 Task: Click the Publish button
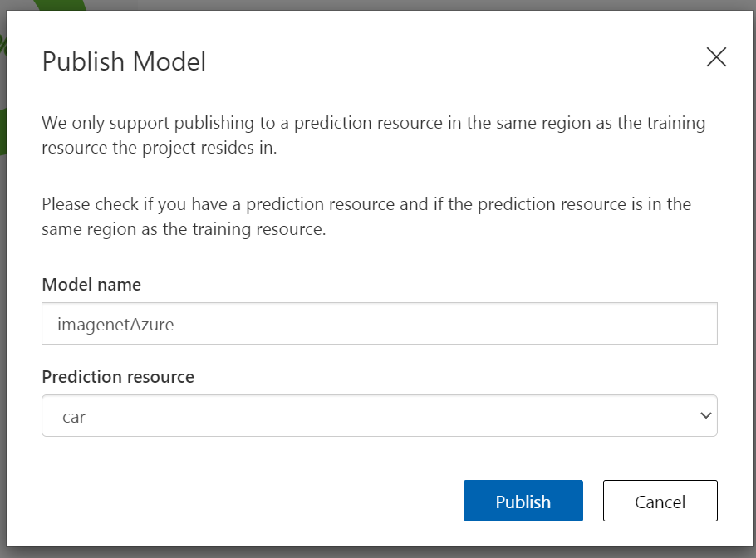click(x=523, y=501)
